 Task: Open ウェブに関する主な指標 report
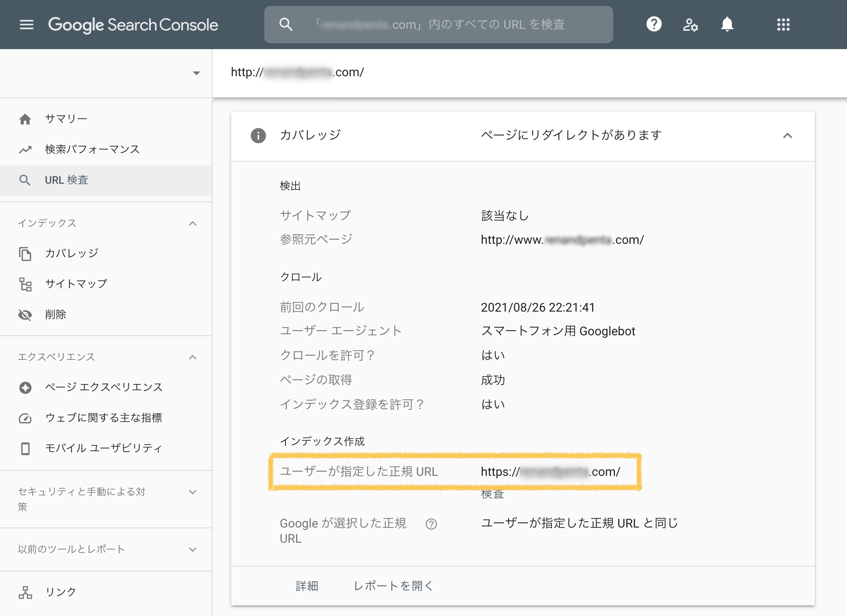pos(106,417)
